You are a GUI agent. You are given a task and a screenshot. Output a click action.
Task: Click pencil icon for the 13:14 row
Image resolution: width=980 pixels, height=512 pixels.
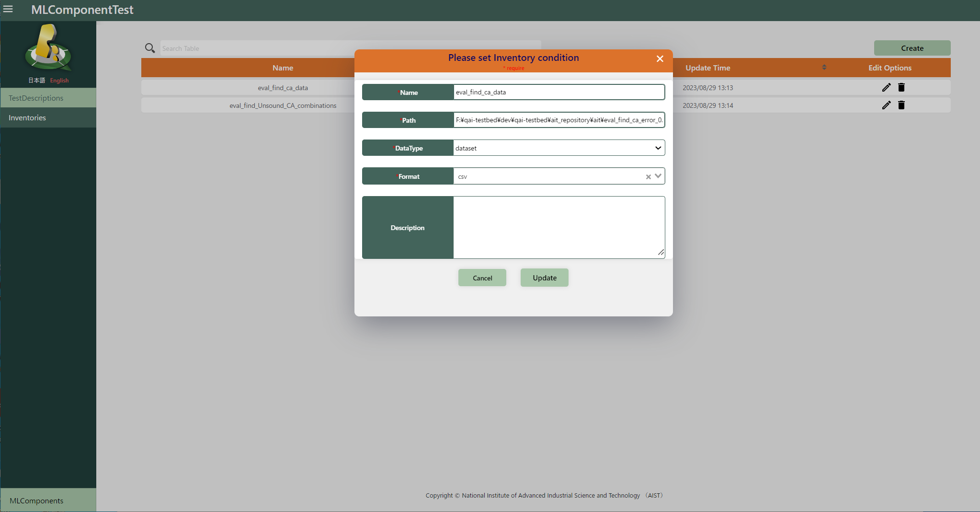tap(886, 105)
